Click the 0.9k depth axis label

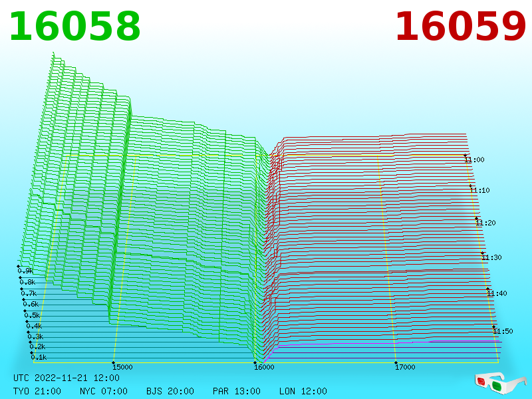click(x=25, y=271)
